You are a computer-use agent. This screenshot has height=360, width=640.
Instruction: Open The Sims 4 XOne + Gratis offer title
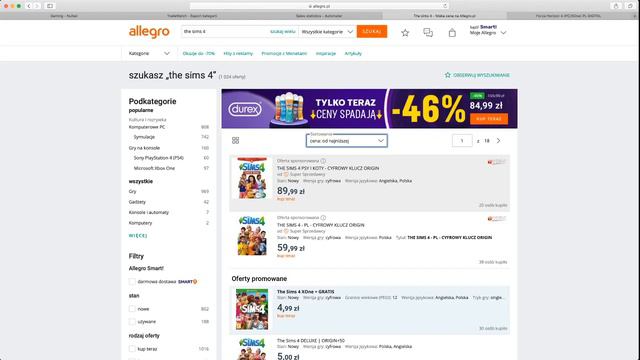(305, 291)
